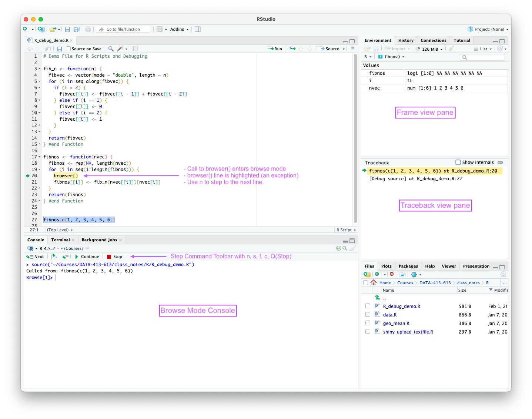Save the R_debug_demo.R script with the disk icon
532x419 pixels.
tap(59, 48)
